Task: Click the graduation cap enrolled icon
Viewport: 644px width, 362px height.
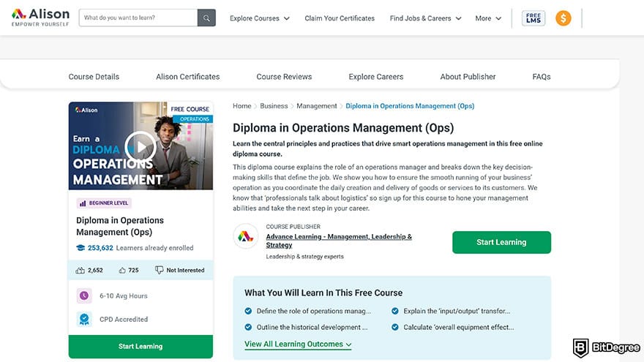Action: click(80, 248)
